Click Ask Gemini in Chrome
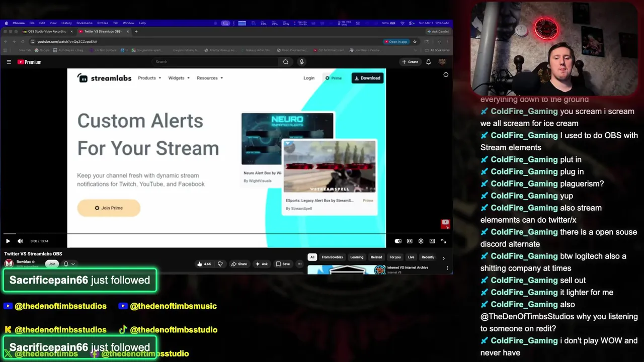Screen dimensions: 644x362 [x=438, y=31]
